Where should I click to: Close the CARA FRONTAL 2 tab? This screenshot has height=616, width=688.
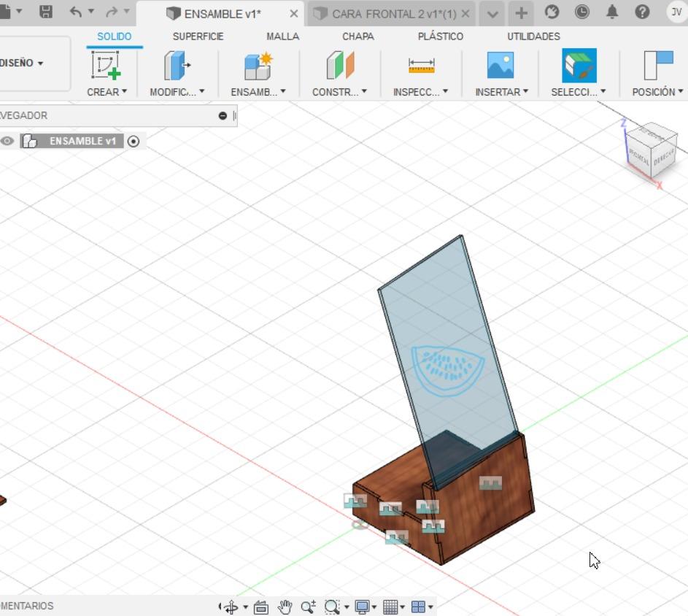(x=465, y=14)
